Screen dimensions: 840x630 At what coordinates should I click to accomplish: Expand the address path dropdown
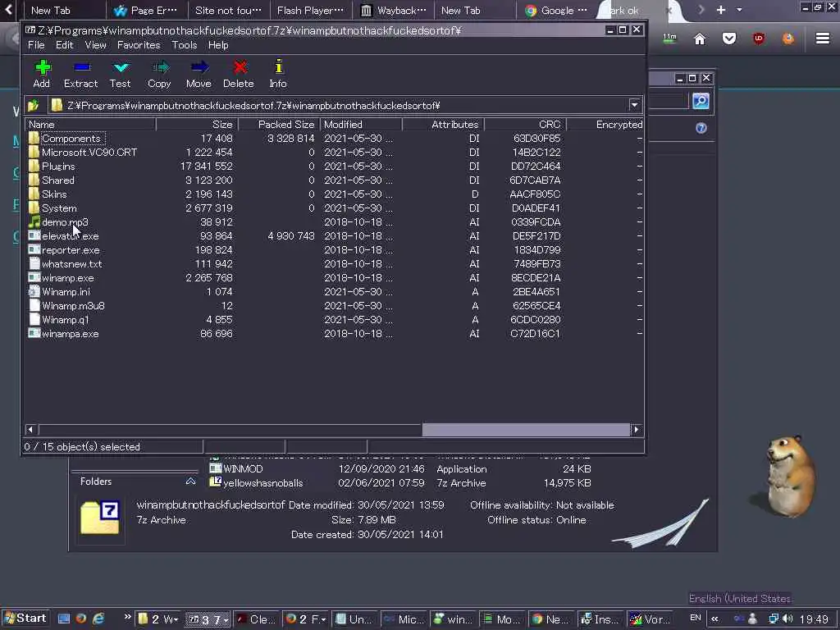tap(634, 105)
